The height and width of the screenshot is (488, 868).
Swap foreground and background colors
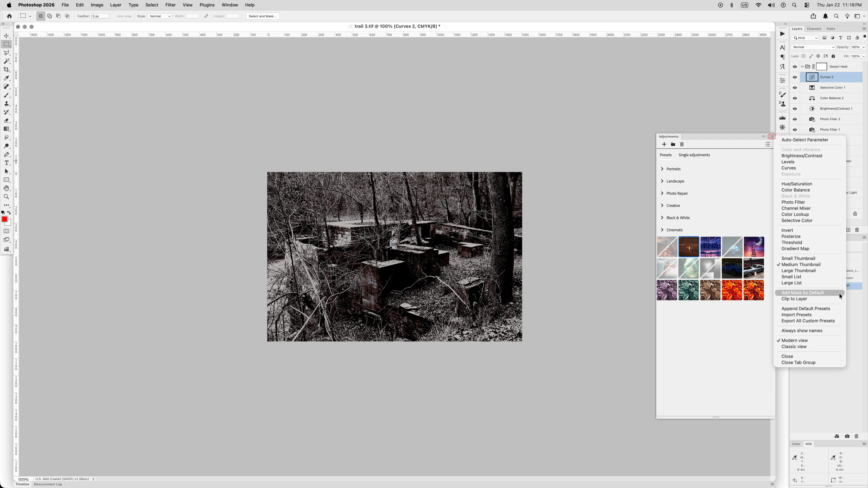9,212
